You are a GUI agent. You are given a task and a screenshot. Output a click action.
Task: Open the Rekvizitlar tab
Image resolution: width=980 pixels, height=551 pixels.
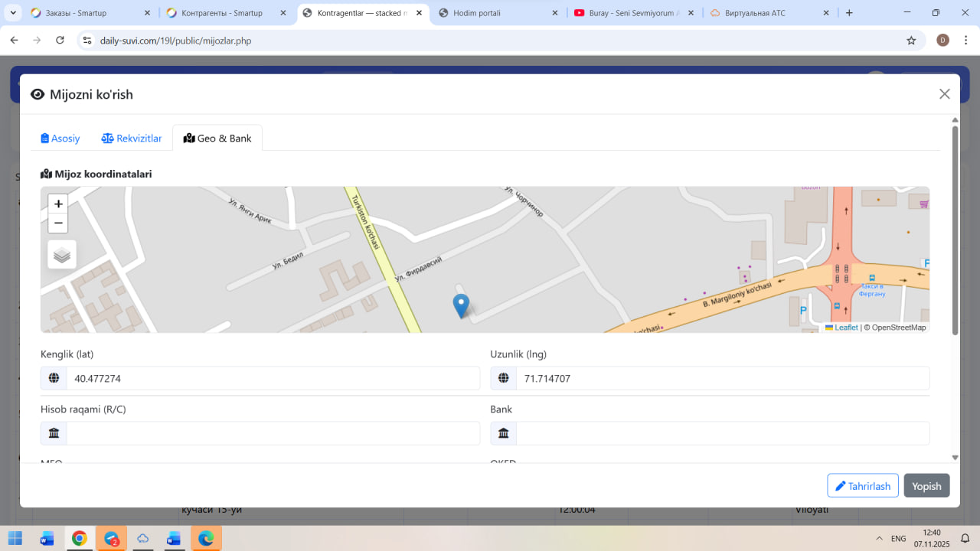click(x=132, y=139)
